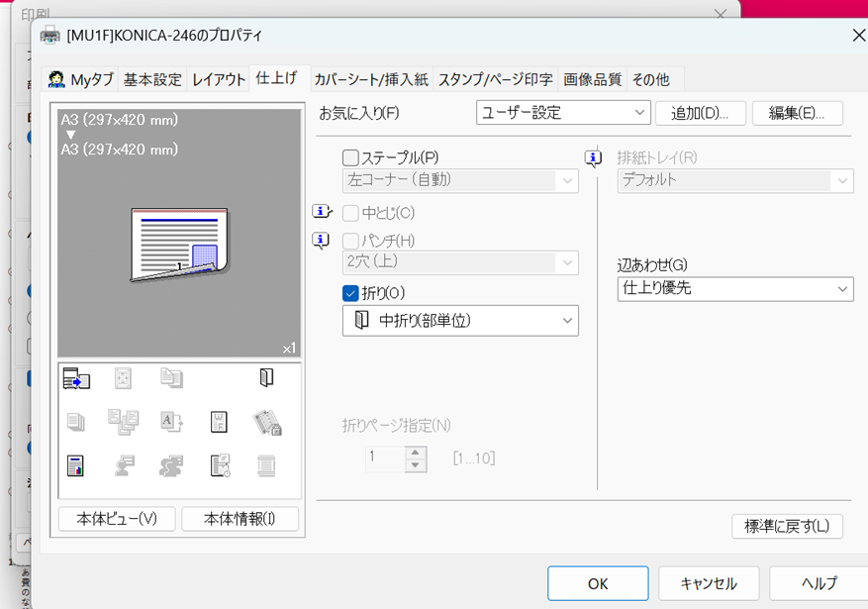
Task: Click the printer output method icon
Action: (75, 377)
